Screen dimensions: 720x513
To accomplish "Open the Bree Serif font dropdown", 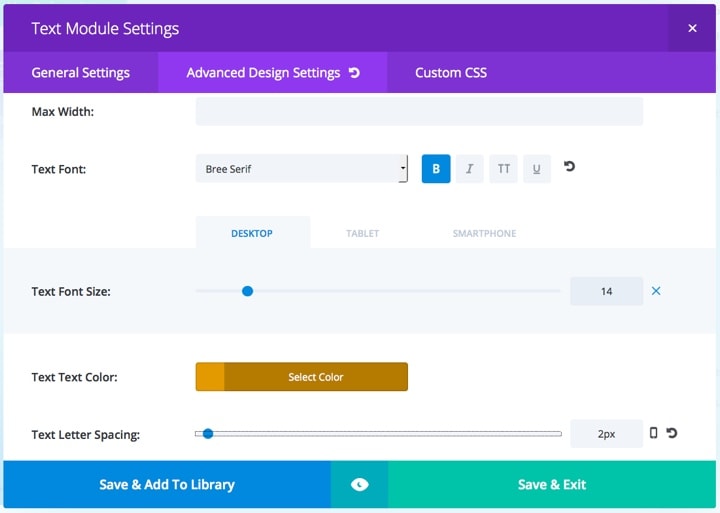I will pos(302,169).
